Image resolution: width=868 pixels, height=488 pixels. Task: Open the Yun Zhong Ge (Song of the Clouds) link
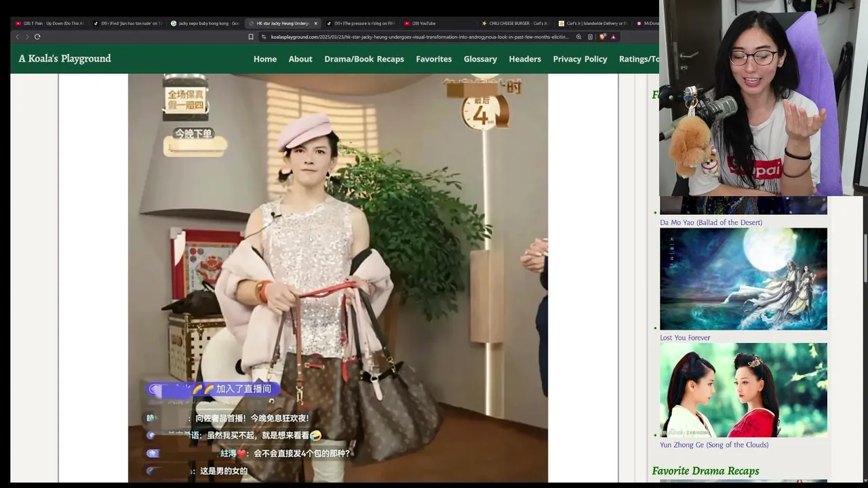[714, 445]
